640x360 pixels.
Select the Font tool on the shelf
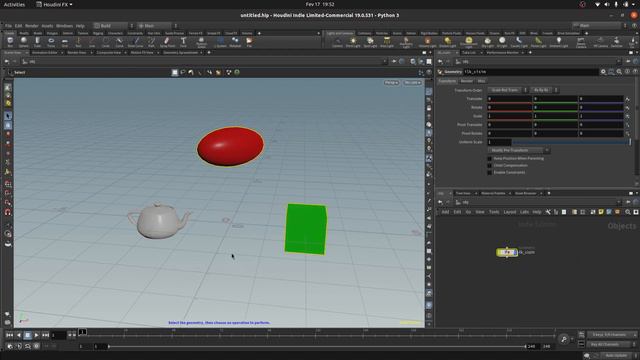183,41
